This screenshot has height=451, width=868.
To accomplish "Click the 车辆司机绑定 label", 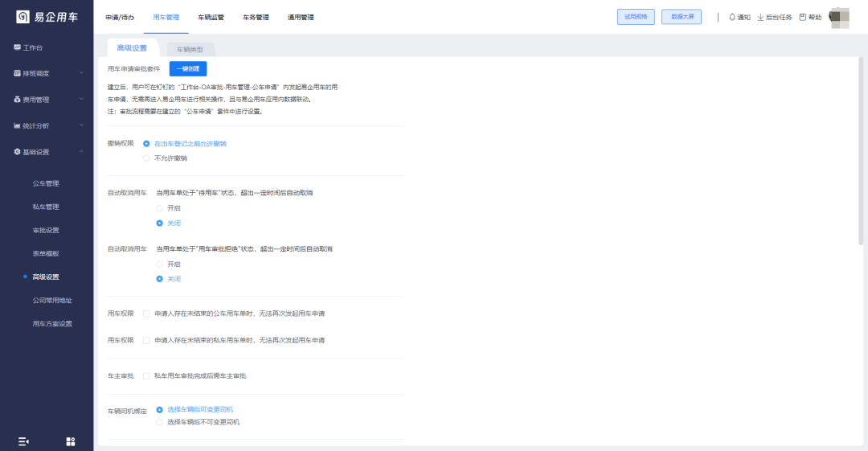I will pyautogui.click(x=127, y=411).
